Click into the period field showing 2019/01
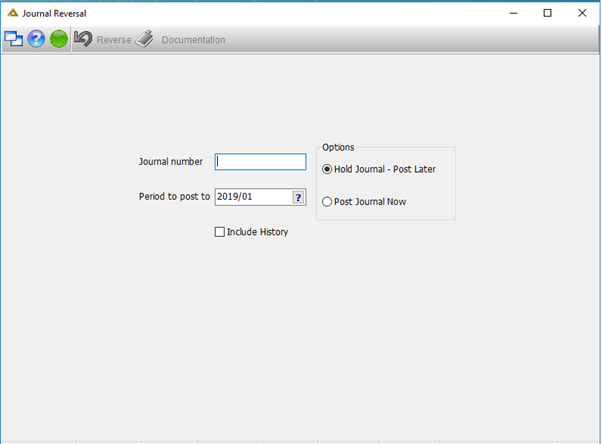This screenshot has height=444, width=602. 253,197
